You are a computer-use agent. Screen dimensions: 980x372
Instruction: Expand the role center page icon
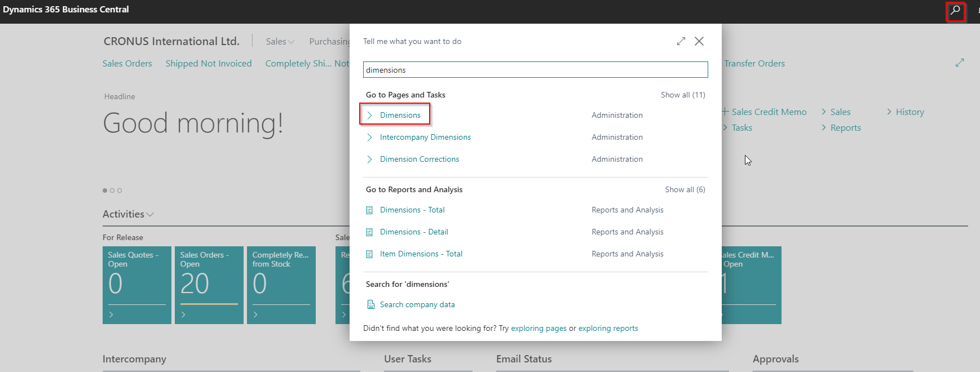click(x=960, y=63)
